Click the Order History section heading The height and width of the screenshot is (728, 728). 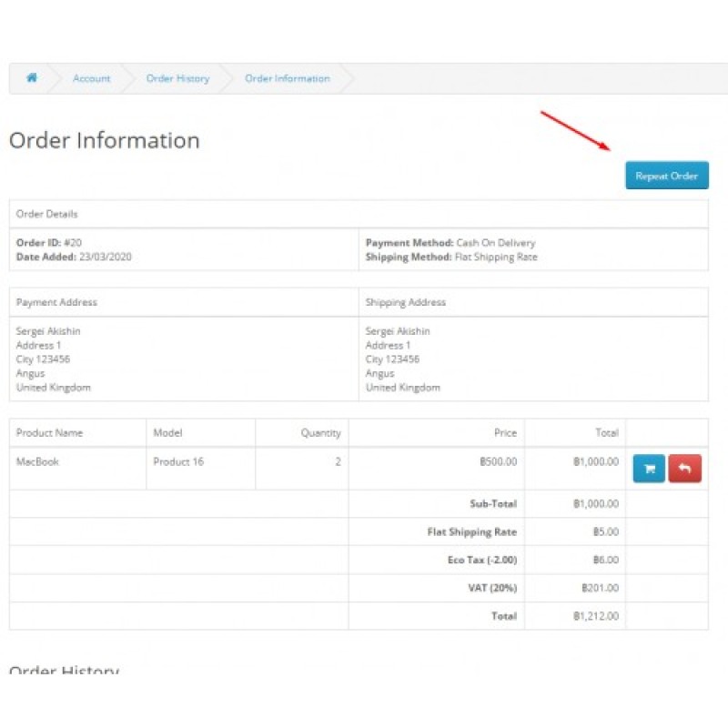[x=63, y=671]
